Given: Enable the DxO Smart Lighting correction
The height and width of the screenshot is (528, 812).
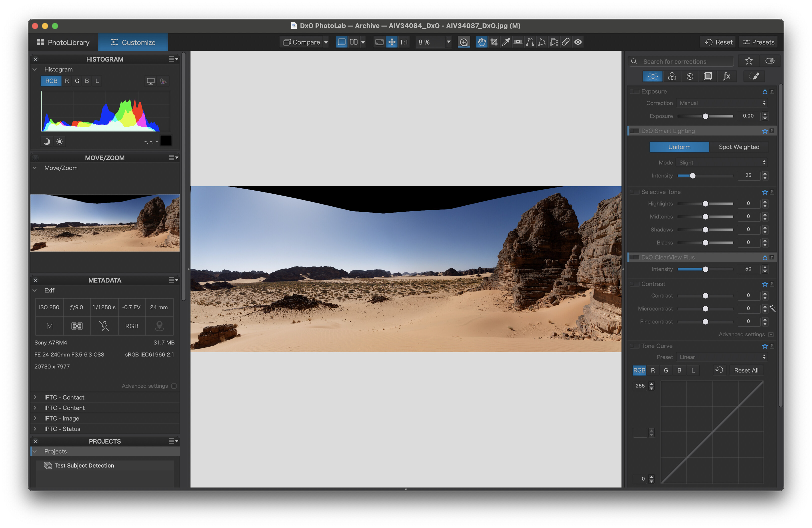Looking at the screenshot, I should 634,131.
